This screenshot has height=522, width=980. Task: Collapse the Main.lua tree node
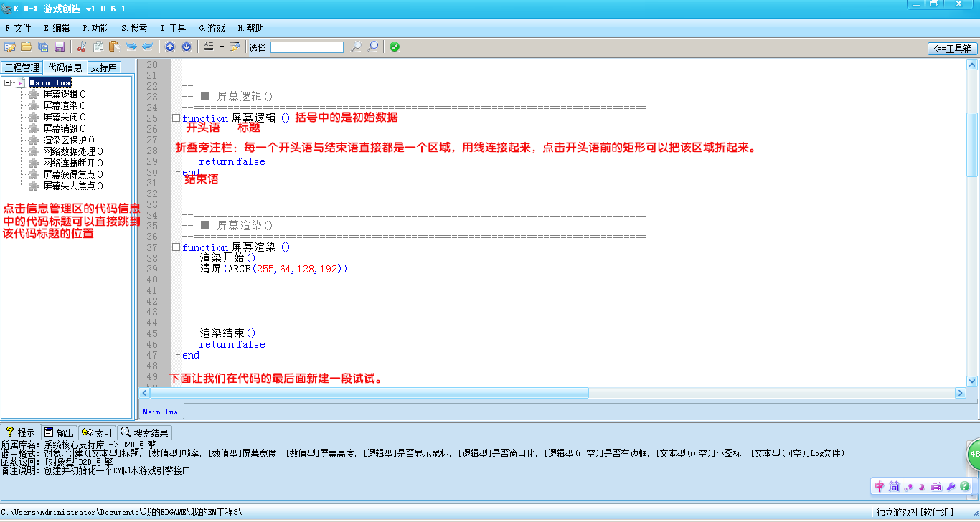point(7,82)
